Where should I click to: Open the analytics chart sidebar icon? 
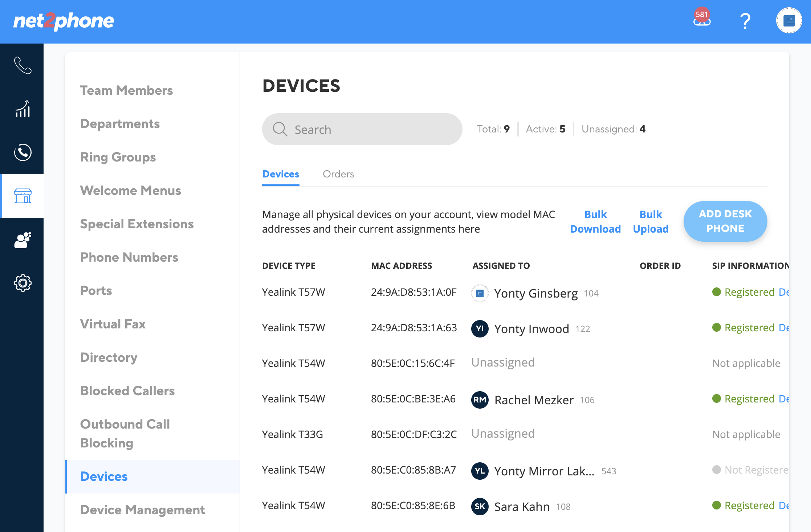tap(23, 109)
